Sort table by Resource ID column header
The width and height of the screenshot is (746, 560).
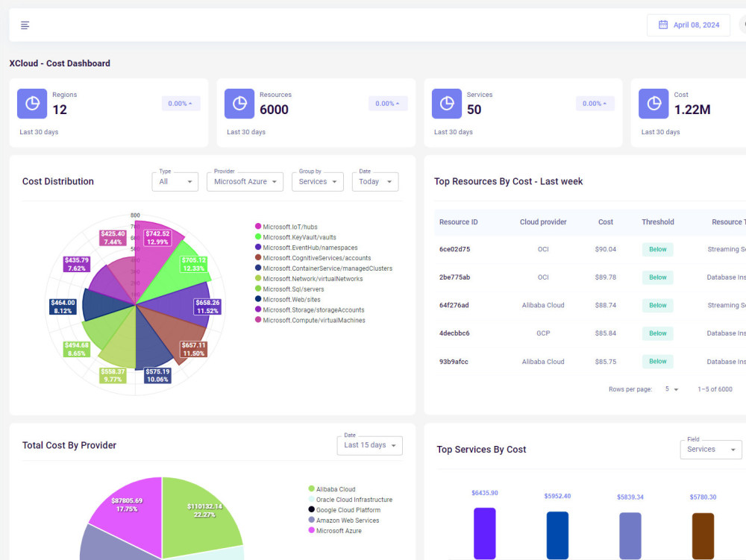point(459,222)
